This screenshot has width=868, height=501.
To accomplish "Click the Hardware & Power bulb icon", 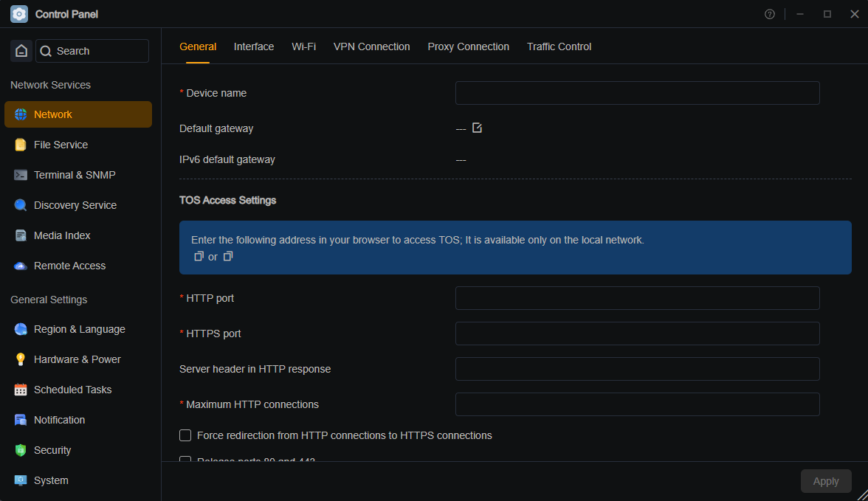I will tap(21, 359).
